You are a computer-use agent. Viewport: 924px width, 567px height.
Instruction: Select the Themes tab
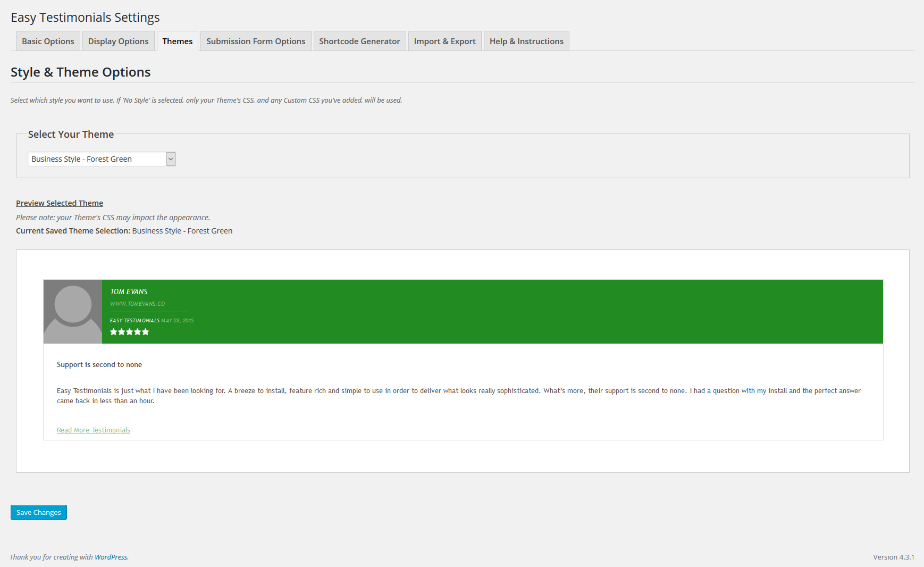point(178,41)
